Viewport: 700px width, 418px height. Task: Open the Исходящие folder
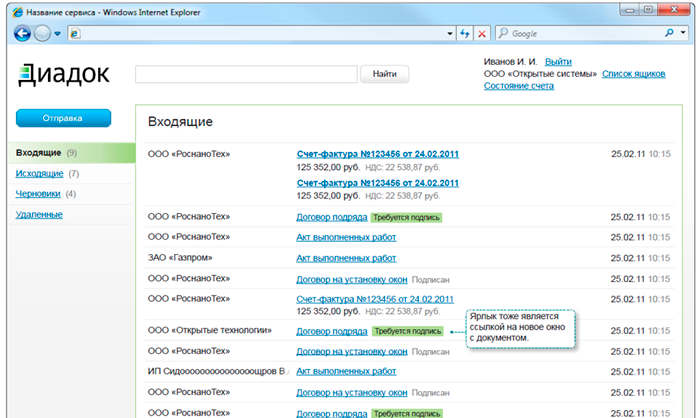39,173
